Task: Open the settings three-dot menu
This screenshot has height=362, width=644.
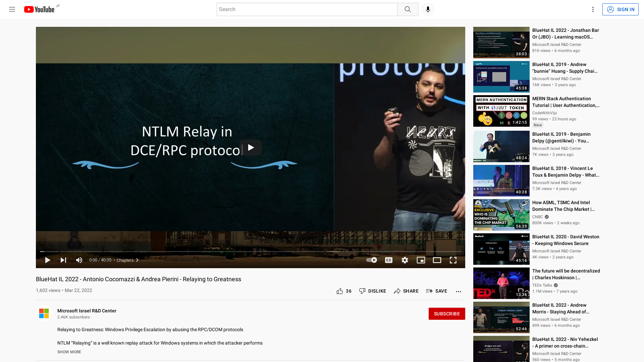Action: tap(593, 9)
